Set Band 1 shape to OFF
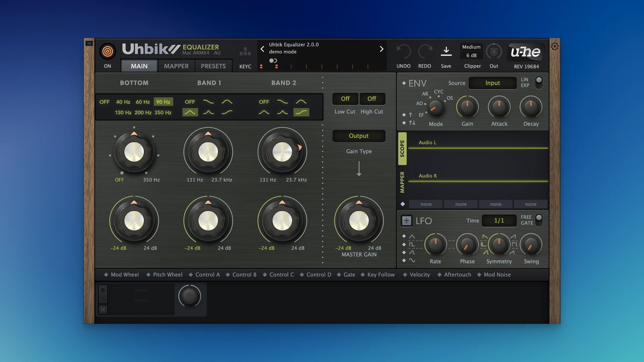 (190, 102)
